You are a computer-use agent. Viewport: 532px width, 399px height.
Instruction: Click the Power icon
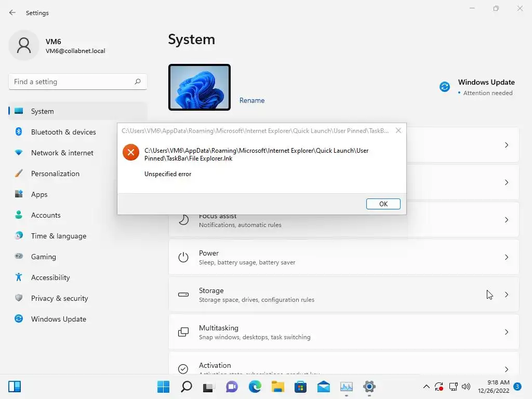pos(183,257)
